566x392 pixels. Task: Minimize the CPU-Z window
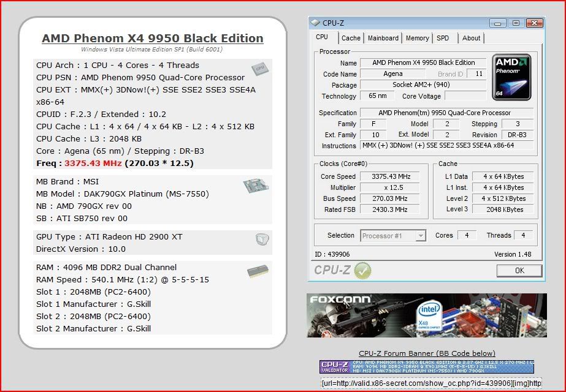pyautogui.click(x=498, y=23)
